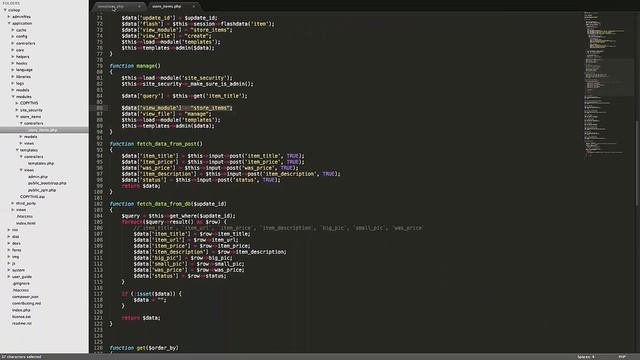Image resolution: width=640 pixels, height=360 pixels.
Task: Open templates.php in the sidebar tree
Action: [41, 163]
